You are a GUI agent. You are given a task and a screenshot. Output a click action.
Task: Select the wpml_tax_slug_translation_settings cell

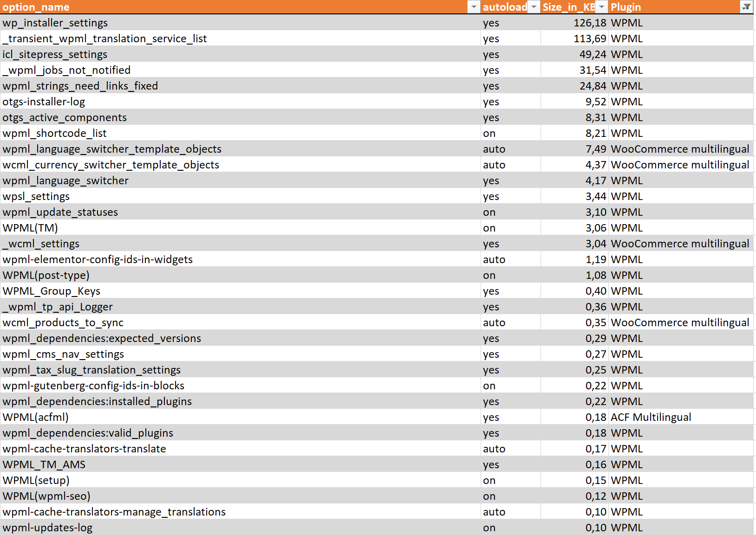click(x=241, y=370)
